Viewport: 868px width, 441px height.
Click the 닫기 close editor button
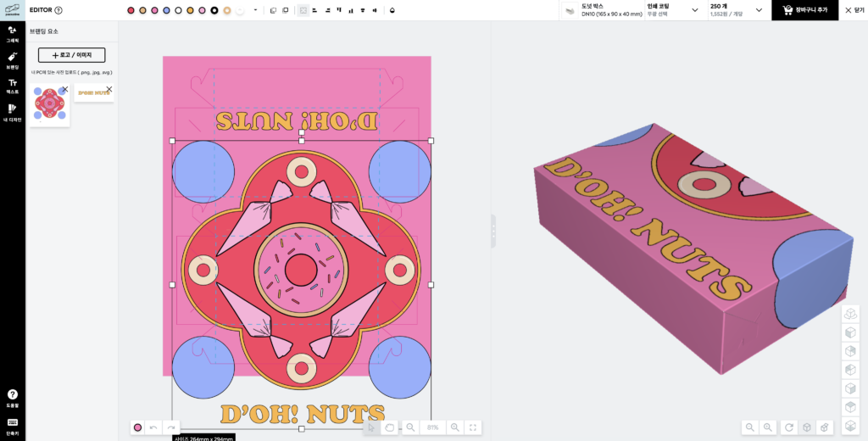[x=854, y=10]
